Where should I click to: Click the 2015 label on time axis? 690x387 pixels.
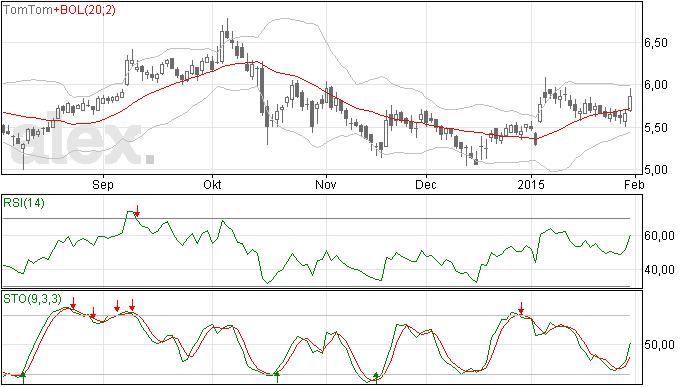(x=531, y=184)
